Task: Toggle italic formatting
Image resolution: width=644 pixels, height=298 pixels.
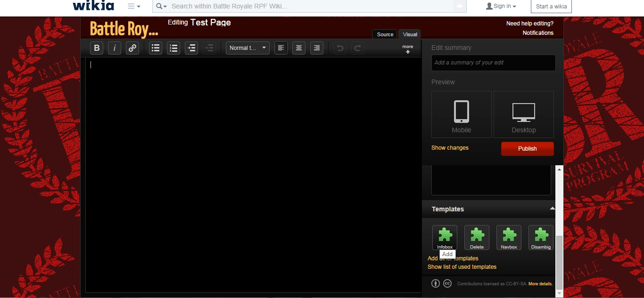Action: (x=115, y=48)
